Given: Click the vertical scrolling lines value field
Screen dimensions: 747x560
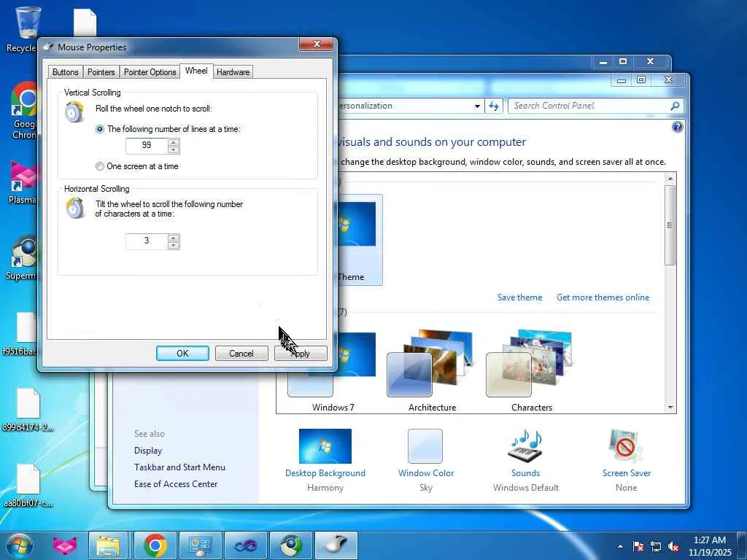Looking at the screenshot, I should pyautogui.click(x=147, y=146).
